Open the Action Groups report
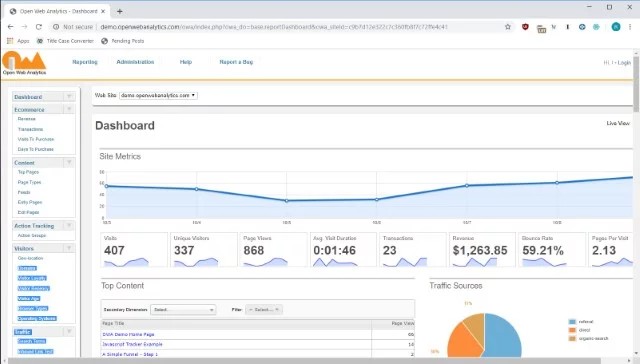Screen dimensions: 640x364 click(x=32, y=235)
